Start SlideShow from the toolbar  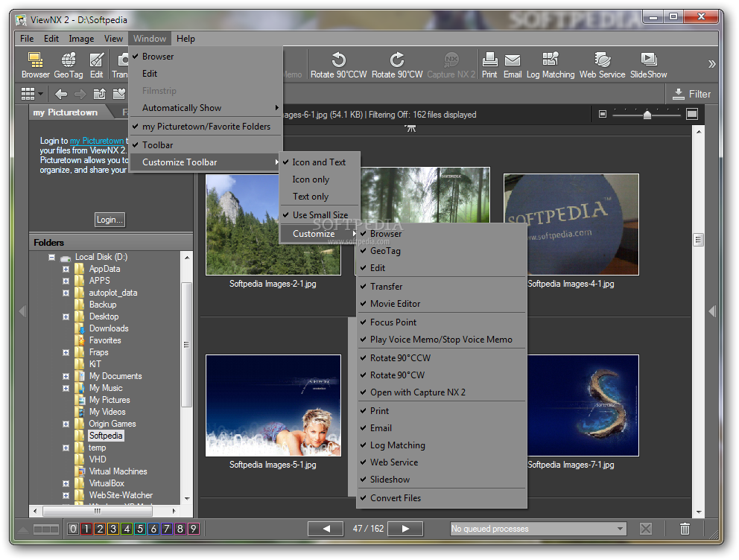pos(649,65)
